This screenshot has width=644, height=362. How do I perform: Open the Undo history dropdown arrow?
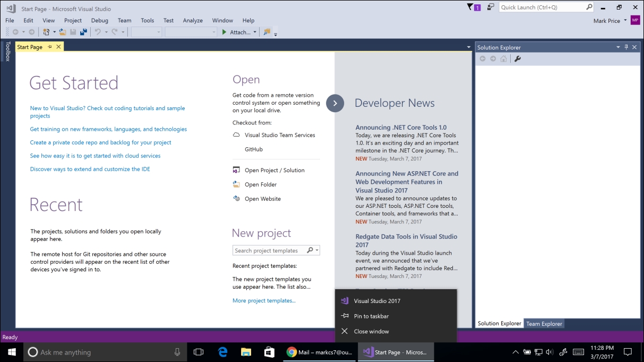pyautogui.click(x=106, y=32)
